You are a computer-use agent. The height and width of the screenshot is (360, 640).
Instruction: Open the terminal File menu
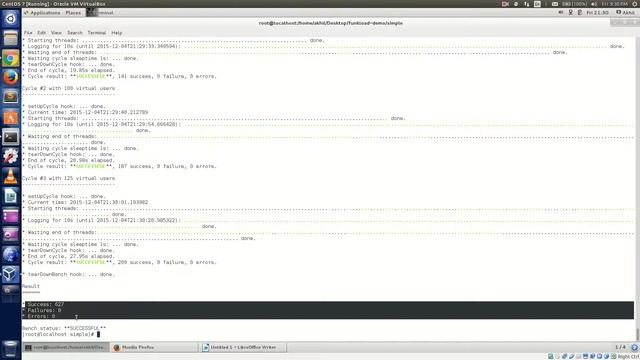point(28,33)
